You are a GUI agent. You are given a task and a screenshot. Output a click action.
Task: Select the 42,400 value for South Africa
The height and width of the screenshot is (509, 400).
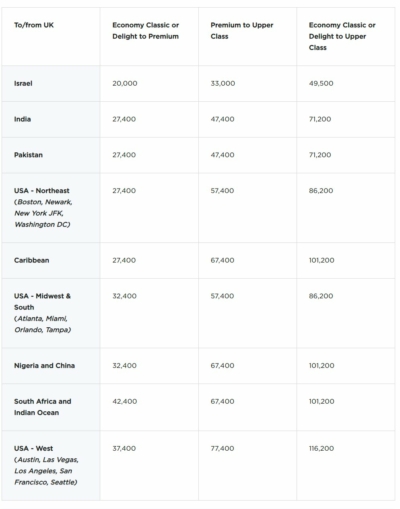125,401
